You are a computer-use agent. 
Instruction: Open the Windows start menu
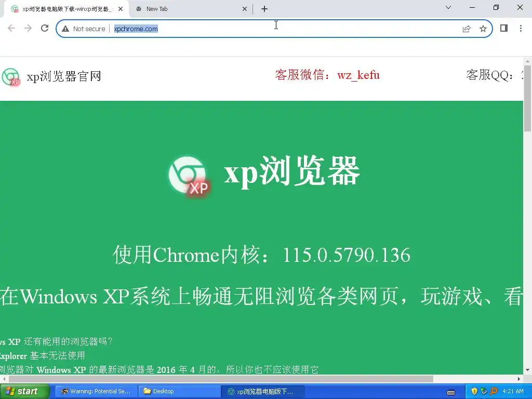(25, 392)
